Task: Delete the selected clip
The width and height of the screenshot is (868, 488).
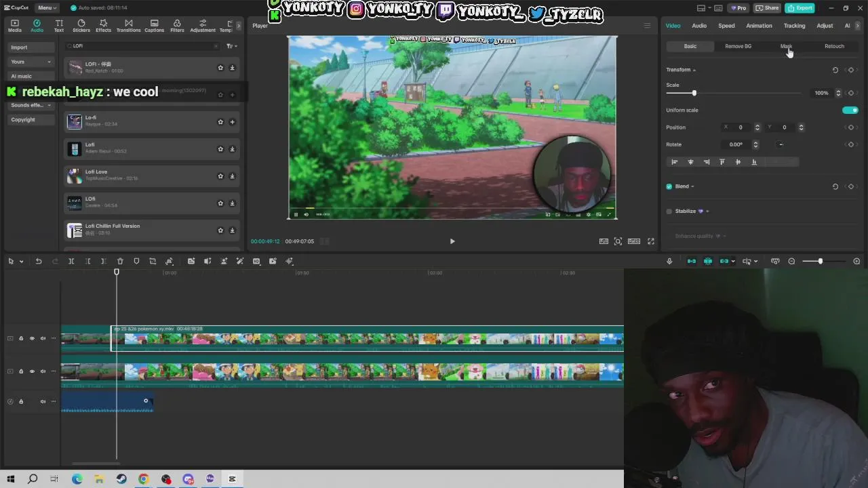Action: click(120, 261)
